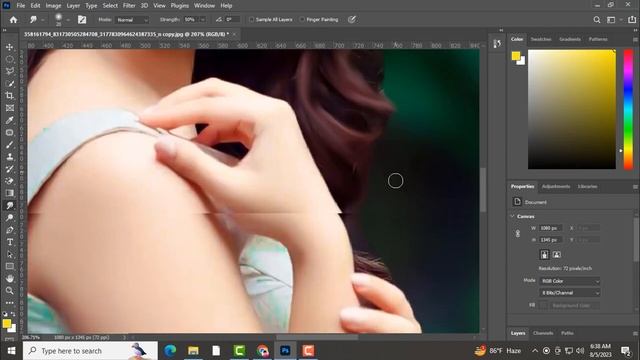The height and width of the screenshot is (360, 640).
Task: Open the tool preset picker dropdown
Action: [x=43, y=20]
